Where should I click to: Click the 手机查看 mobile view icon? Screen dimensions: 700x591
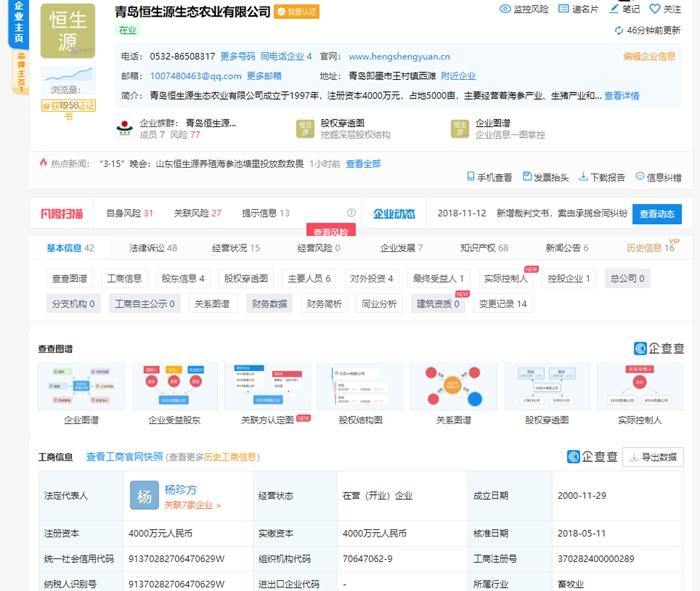tap(470, 178)
